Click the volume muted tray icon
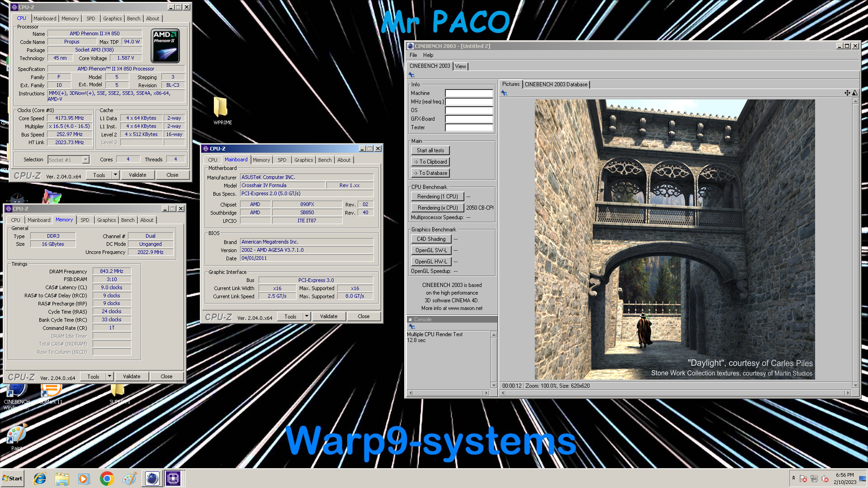Image resolution: width=868 pixels, height=488 pixels. (825, 479)
